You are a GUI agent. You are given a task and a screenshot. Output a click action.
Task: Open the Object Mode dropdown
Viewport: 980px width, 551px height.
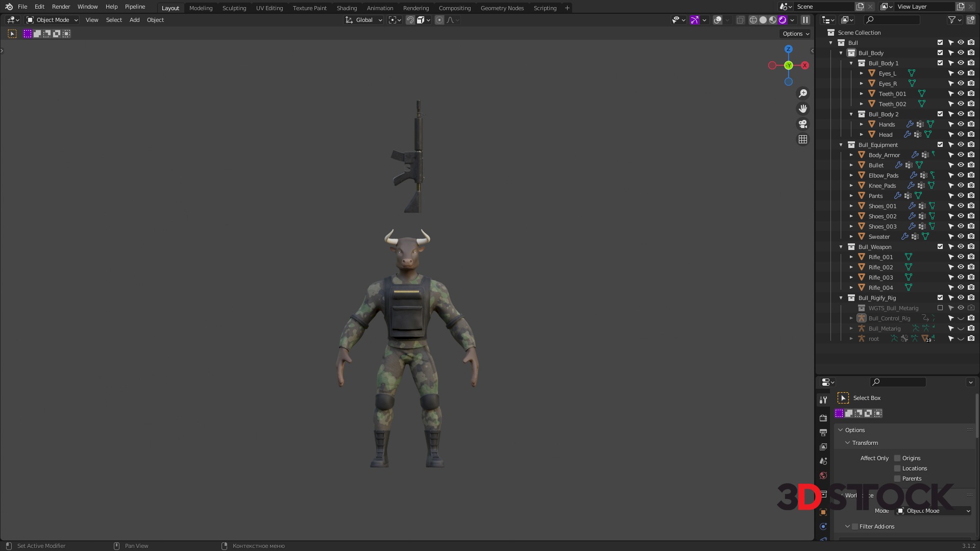pyautogui.click(x=53, y=20)
